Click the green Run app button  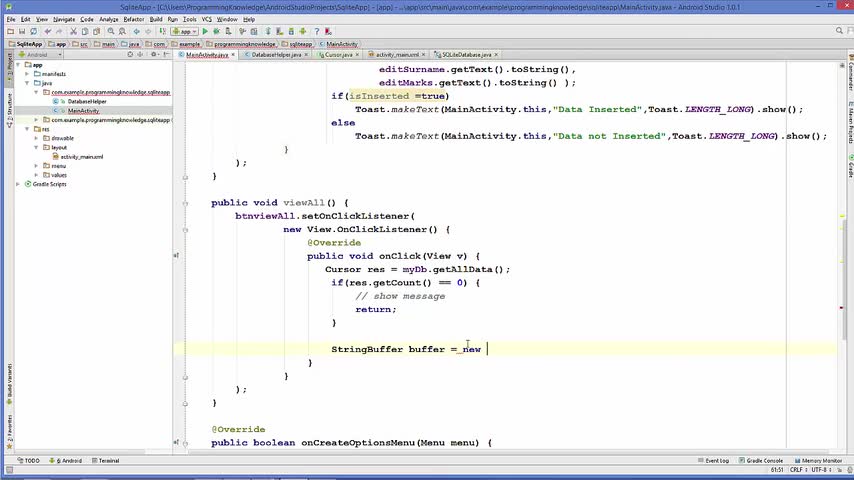coord(205,32)
